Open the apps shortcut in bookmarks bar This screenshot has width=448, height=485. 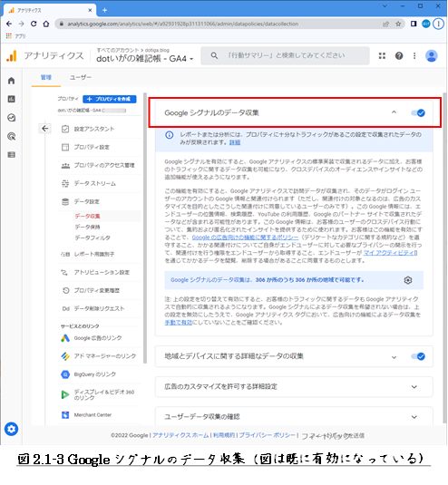(15, 36)
